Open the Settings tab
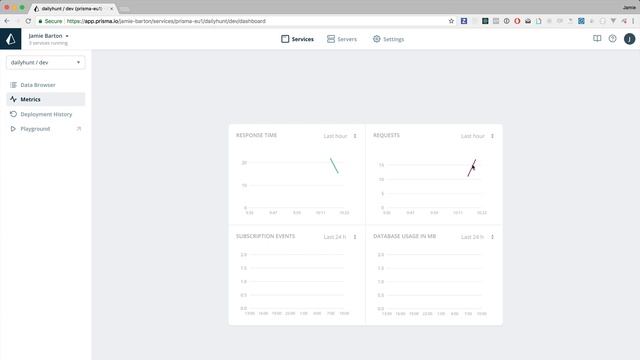Image resolution: width=640 pixels, height=360 pixels. [388, 39]
